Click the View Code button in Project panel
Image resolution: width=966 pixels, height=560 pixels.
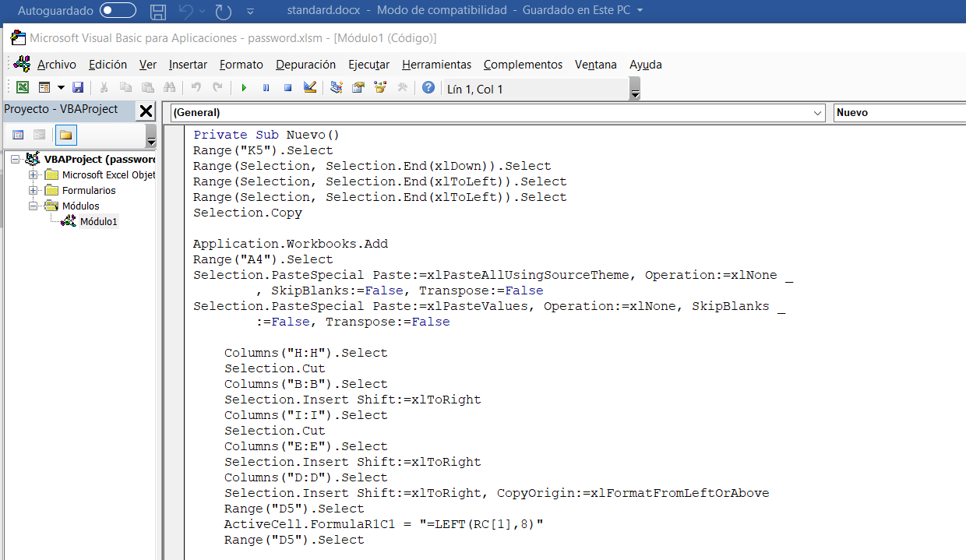click(x=18, y=135)
